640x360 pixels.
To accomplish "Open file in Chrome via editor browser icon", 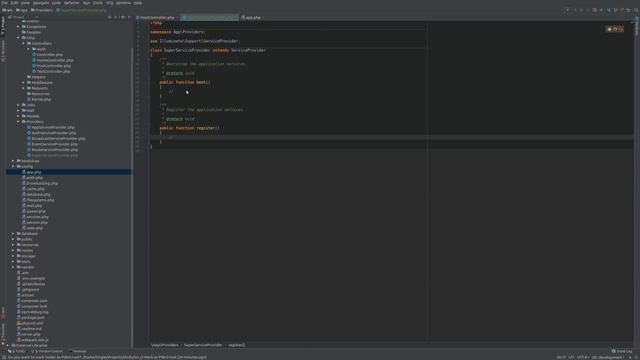I will tap(609, 29).
